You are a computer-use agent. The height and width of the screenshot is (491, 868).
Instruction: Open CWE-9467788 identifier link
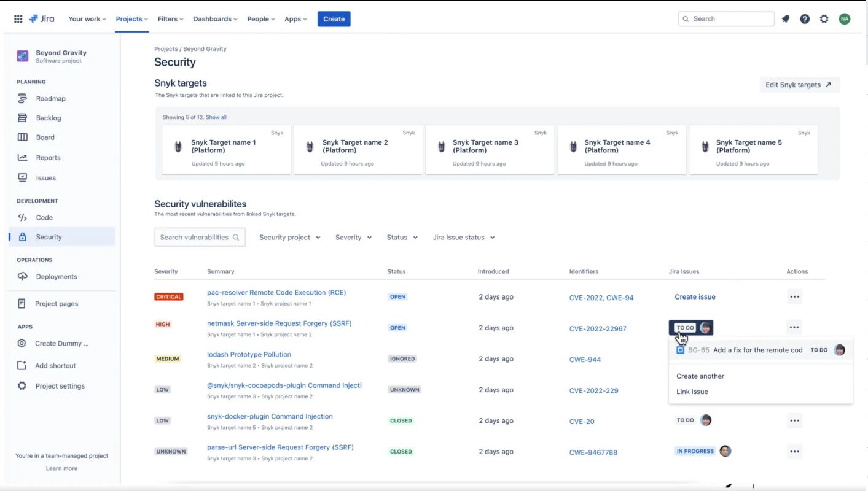tap(593, 452)
